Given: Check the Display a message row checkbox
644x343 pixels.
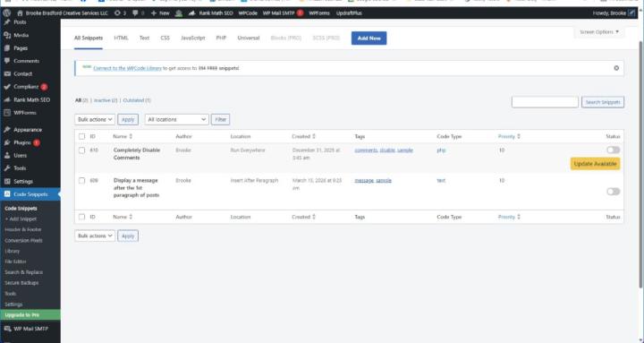Looking at the screenshot, I should (x=81, y=181).
